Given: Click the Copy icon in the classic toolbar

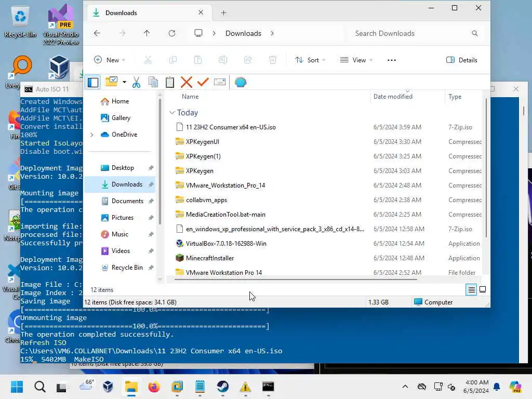Looking at the screenshot, I should pyautogui.click(x=153, y=82).
